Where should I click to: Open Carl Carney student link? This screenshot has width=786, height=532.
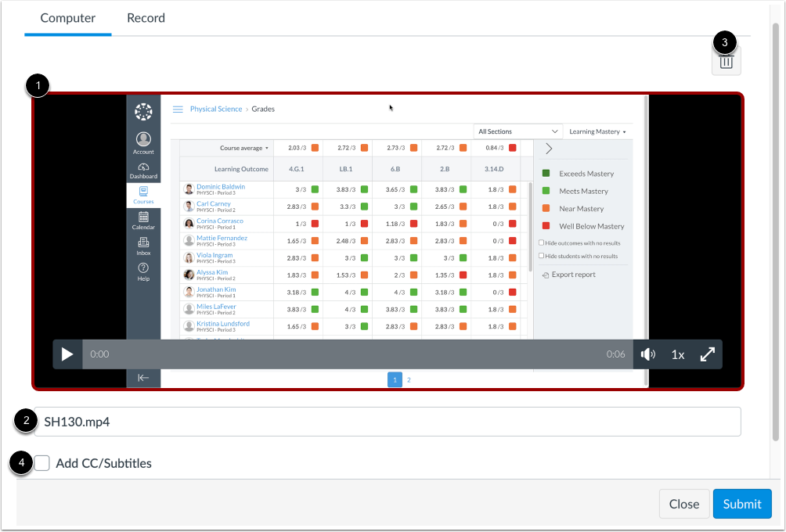pos(214,203)
